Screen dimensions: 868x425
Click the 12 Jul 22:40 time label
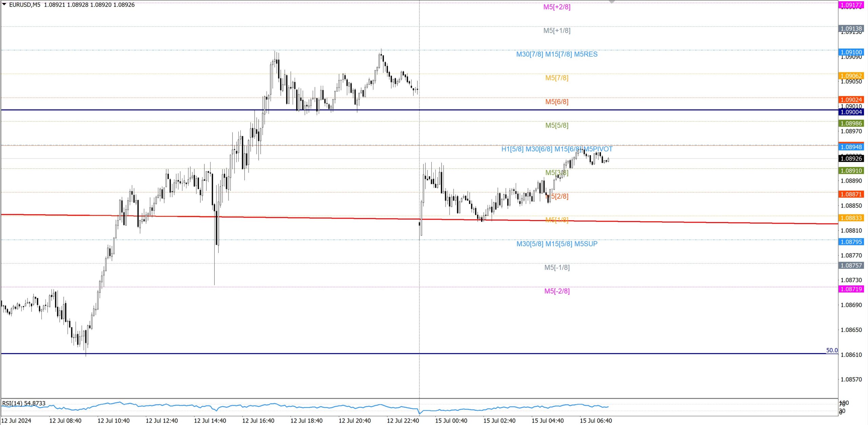403,421
